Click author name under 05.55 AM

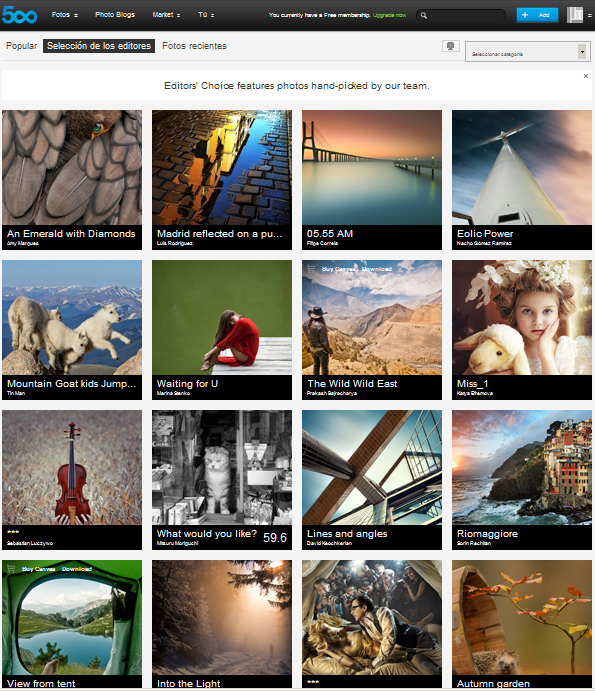pos(322,243)
